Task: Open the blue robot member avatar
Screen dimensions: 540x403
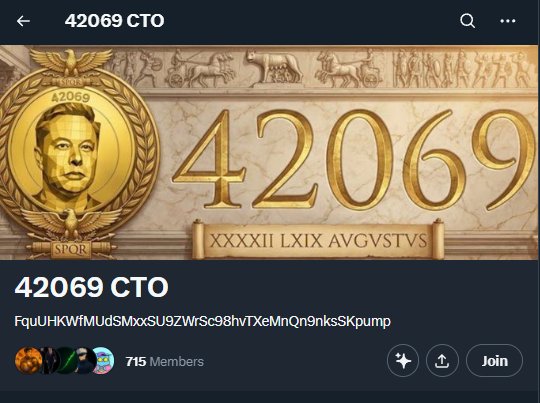Action: 103,361
